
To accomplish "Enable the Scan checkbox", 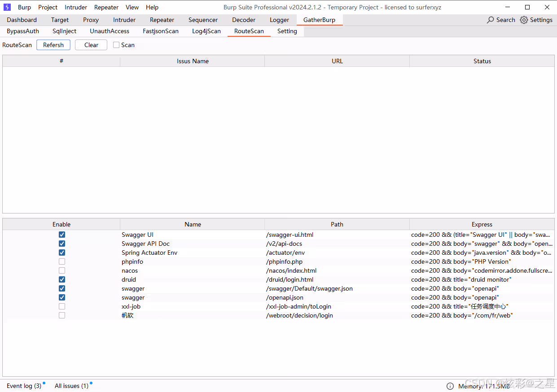I will [116, 45].
